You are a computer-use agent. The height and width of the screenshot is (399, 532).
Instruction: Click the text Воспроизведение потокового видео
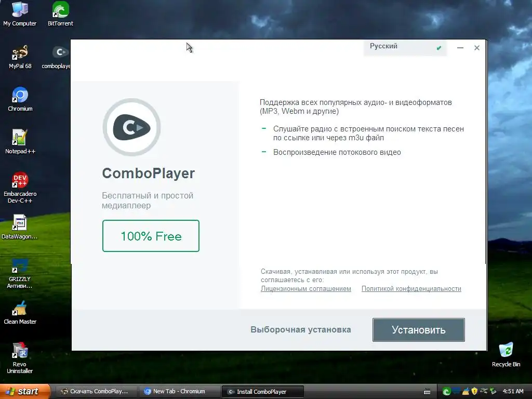[x=337, y=152]
